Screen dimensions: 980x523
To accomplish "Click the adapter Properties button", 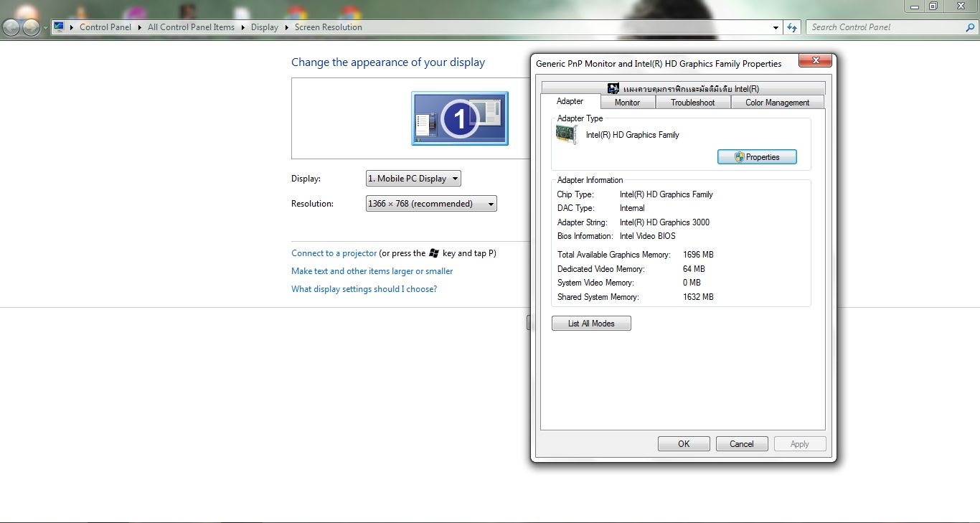I will (x=757, y=157).
